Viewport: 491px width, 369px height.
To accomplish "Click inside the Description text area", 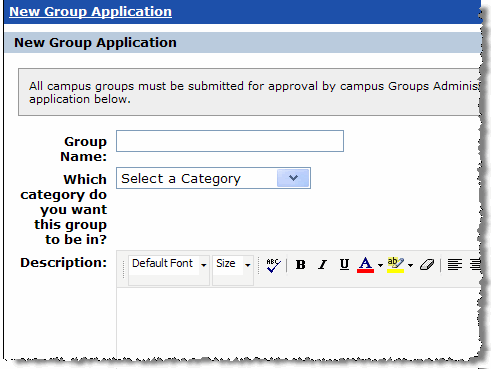I will pos(299,322).
